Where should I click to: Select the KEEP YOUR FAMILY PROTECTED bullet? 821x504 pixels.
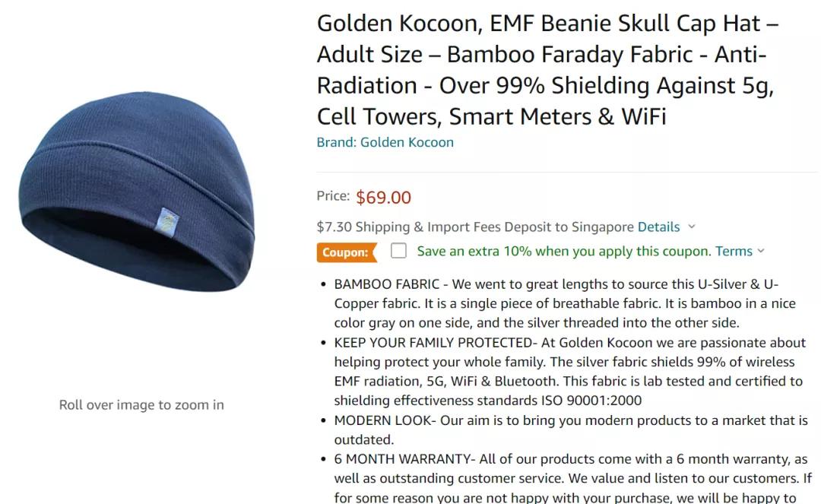coord(569,371)
